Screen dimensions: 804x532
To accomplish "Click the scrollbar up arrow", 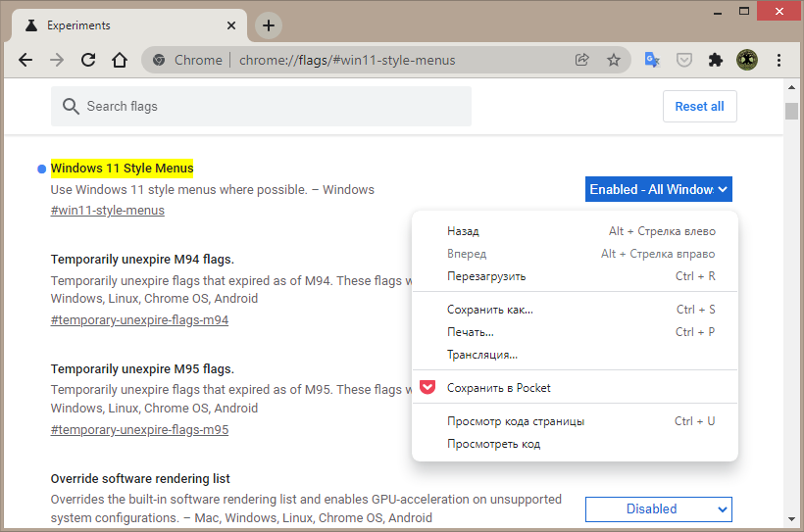I will 791,87.
